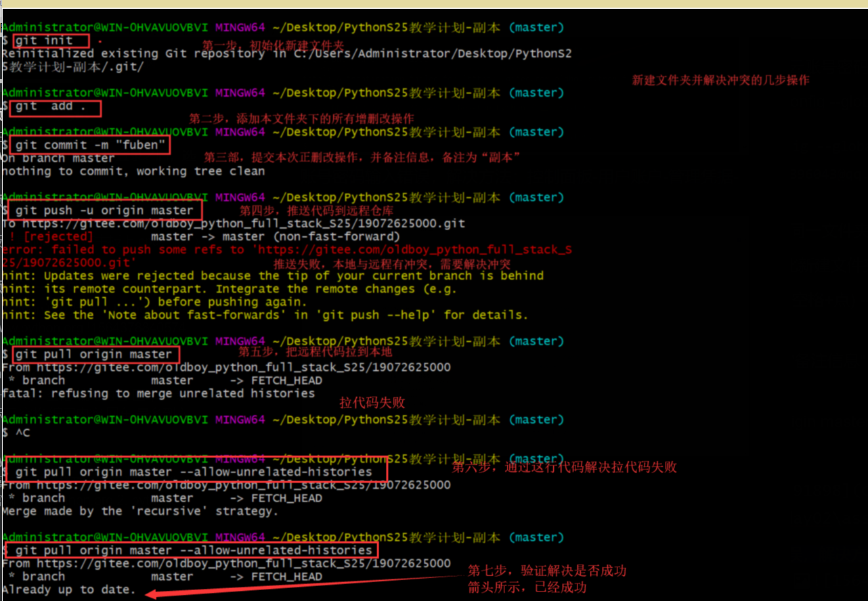Click "Merge made by the 'recursive' strategy." line
The width and height of the screenshot is (868, 601).
tap(140, 511)
